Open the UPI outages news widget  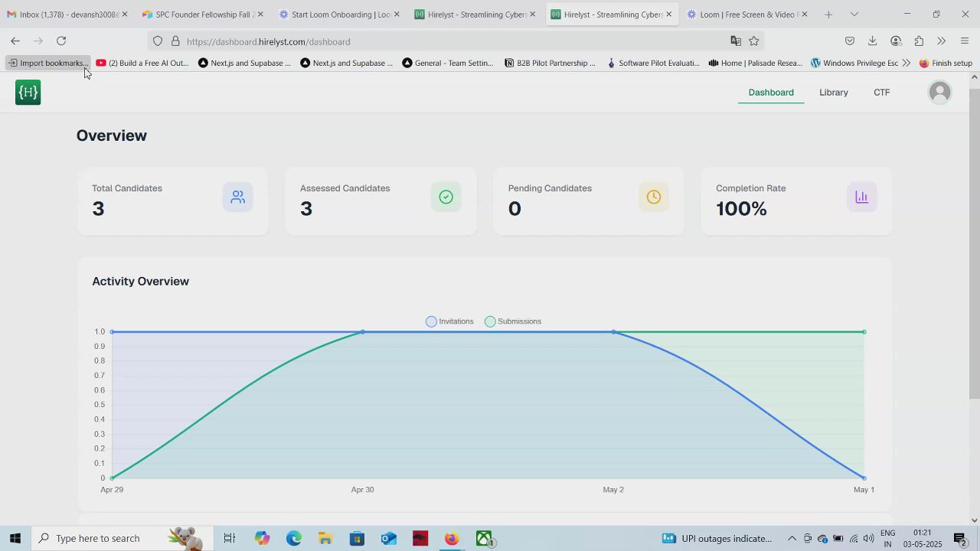[717, 539]
